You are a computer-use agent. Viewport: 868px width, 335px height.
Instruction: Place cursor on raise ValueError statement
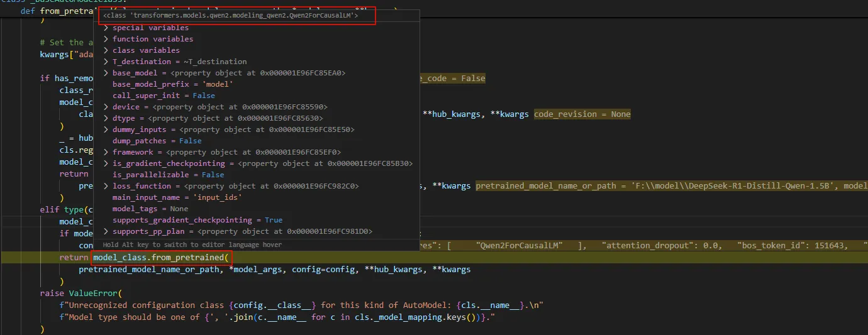tap(81, 293)
